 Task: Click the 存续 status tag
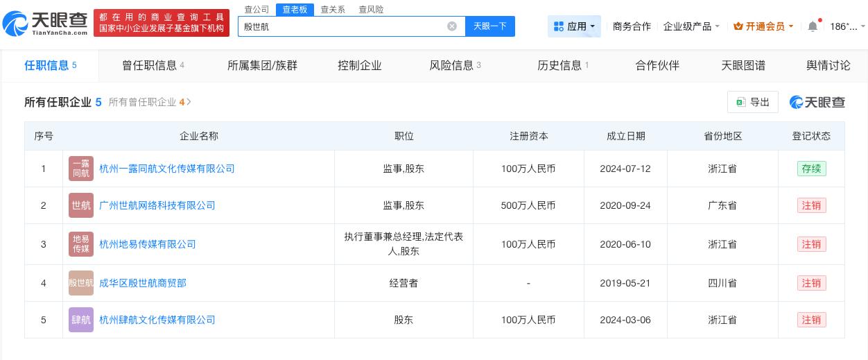tap(811, 169)
